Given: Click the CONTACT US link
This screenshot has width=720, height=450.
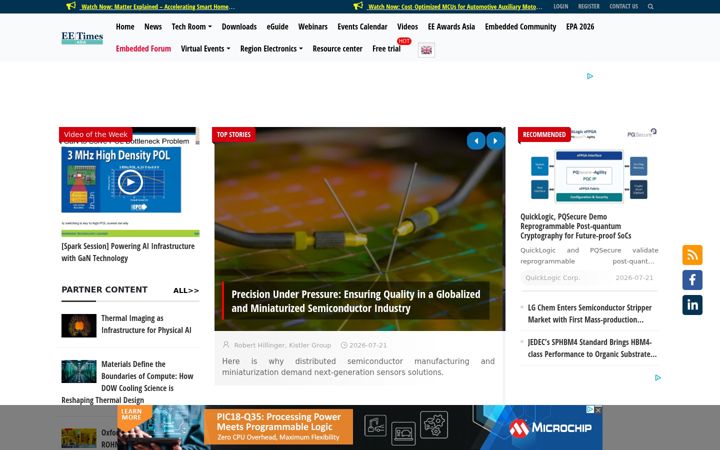Looking at the screenshot, I should 624,6.
